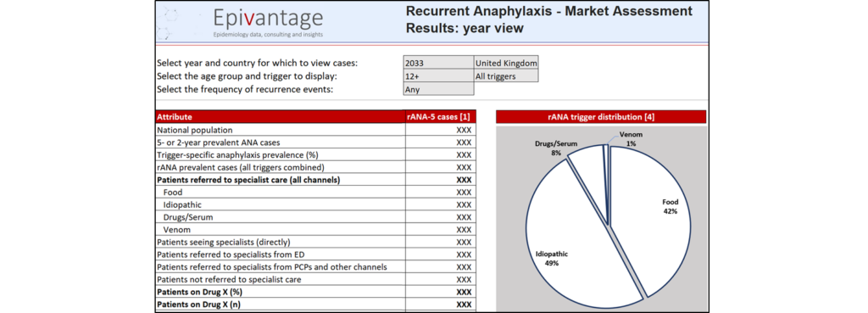
Task: Open the trigger selector showing All triggers
Action: [x=506, y=75]
